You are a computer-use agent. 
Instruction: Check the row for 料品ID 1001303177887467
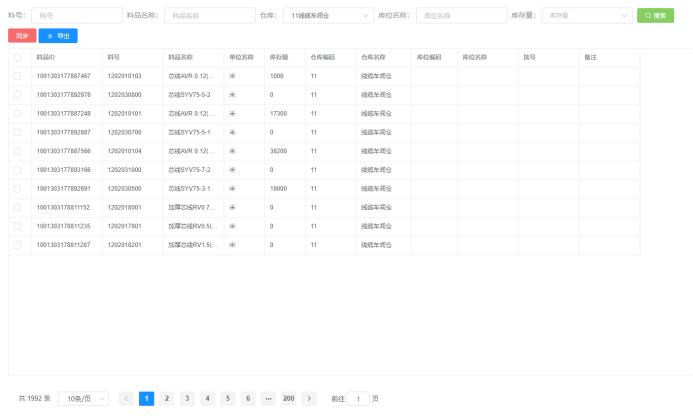pyautogui.click(x=17, y=76)
